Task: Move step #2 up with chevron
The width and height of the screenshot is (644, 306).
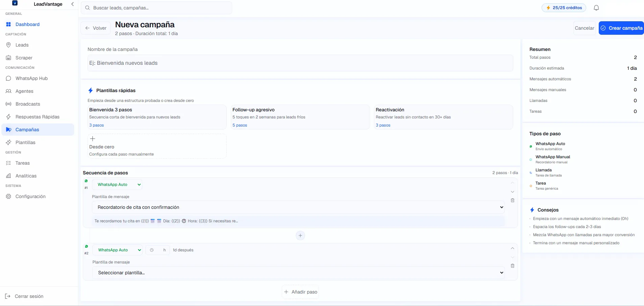Action: click(x=513, y=248)
